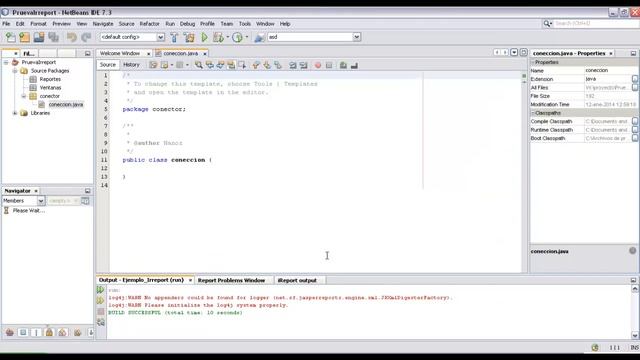The height and width of the screenshot is (360, 640).
Task: Click the New Project toolbar icon
Action: 24,38
